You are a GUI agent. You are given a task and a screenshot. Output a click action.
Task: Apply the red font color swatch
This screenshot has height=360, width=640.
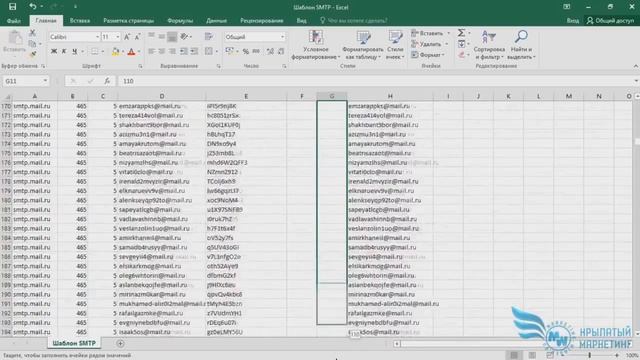point(131,51)
